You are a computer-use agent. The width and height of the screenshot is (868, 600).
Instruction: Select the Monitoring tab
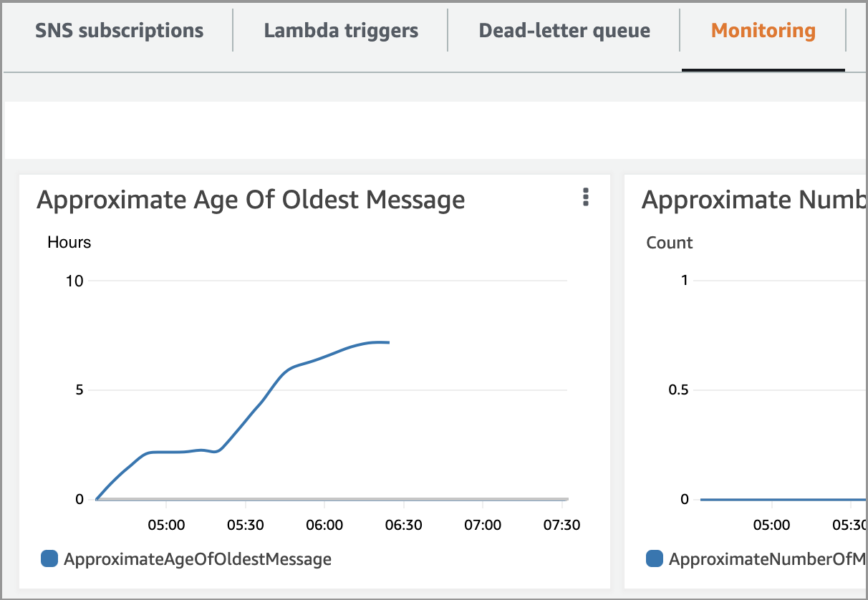(763, 31)
